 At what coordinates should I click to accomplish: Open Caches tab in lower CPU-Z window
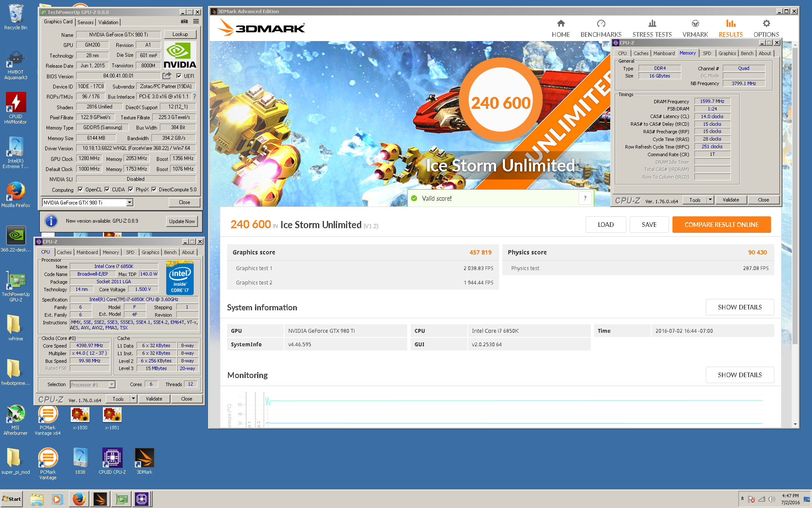click(x=64, y=252)
